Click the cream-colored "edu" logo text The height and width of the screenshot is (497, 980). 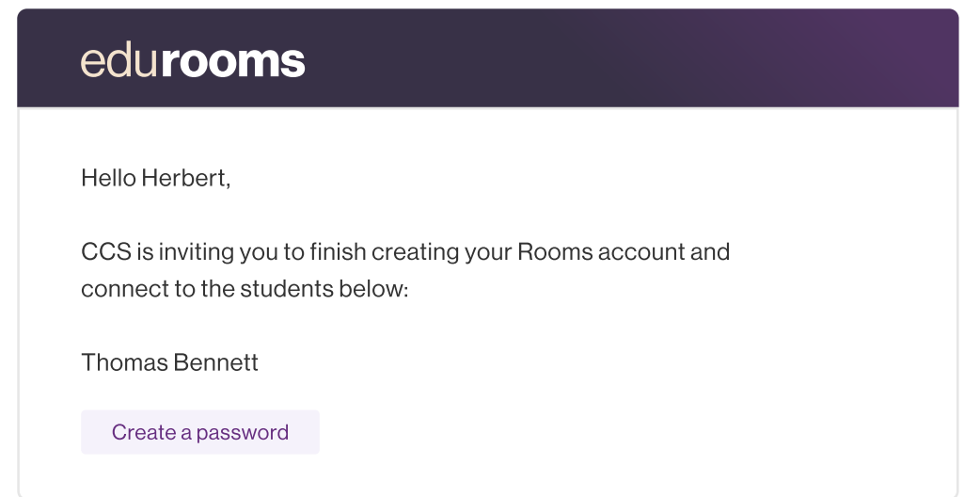click(119, 61)
